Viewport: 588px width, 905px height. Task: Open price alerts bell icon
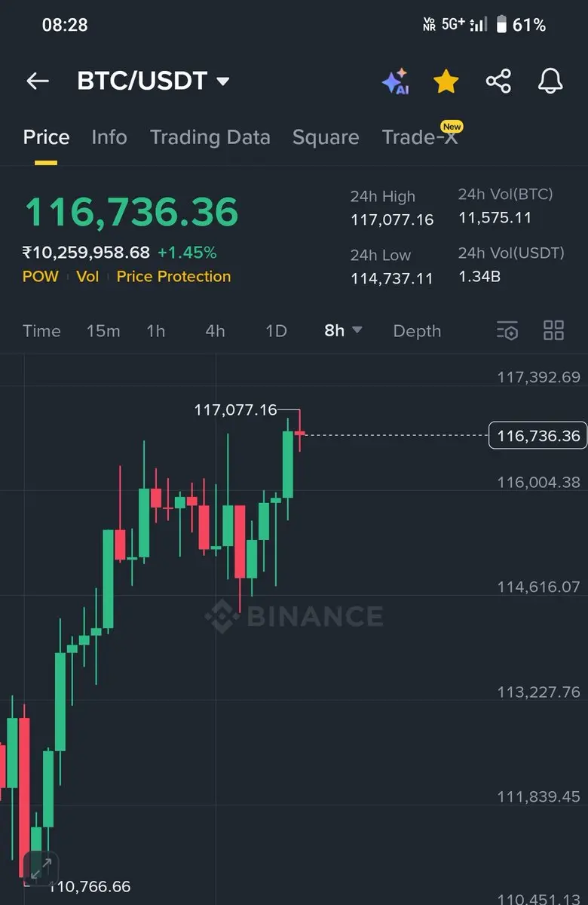550,81
